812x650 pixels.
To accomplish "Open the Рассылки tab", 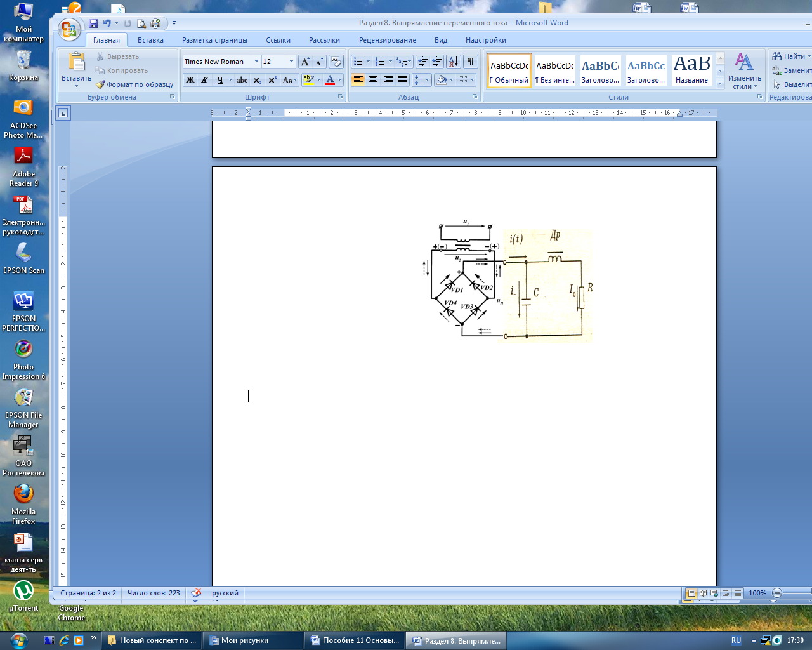I will [324, 40].
